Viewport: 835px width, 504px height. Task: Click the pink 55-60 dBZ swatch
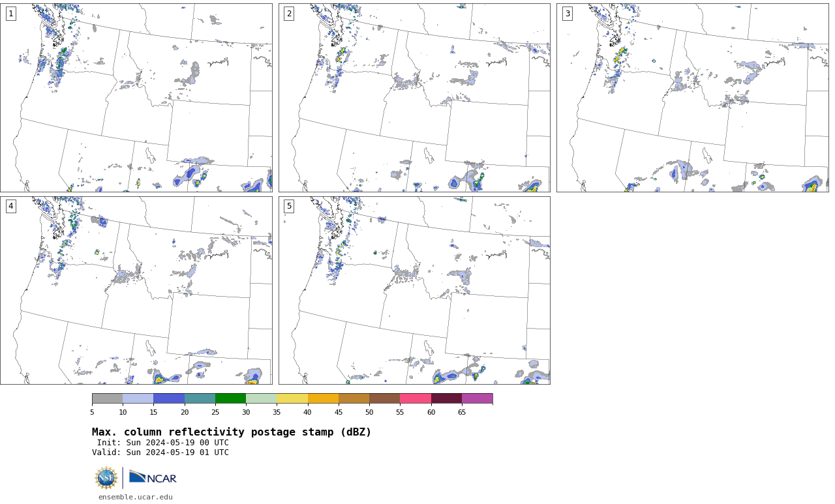(x=416, y=398)
